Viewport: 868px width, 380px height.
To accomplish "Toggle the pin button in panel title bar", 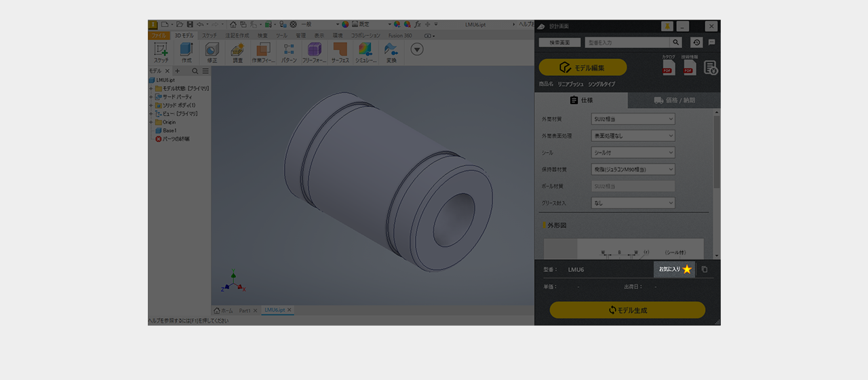I will click(667, 26).
